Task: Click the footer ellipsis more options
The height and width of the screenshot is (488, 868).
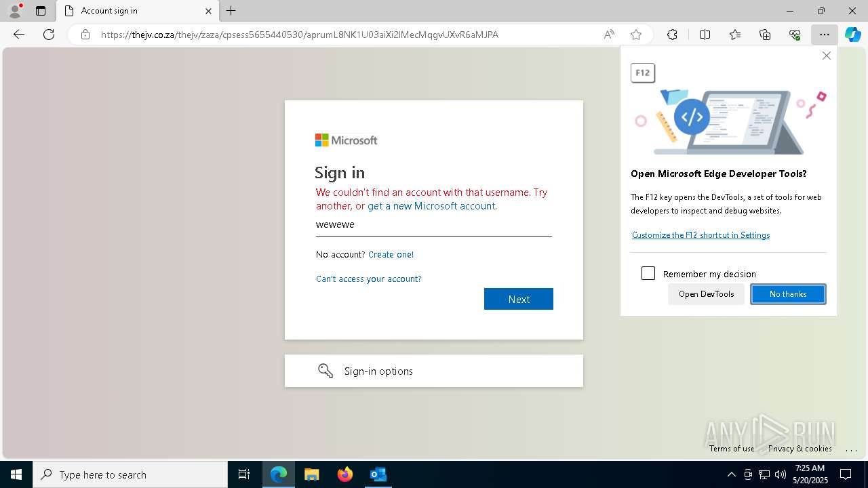Action: [852, 449]
